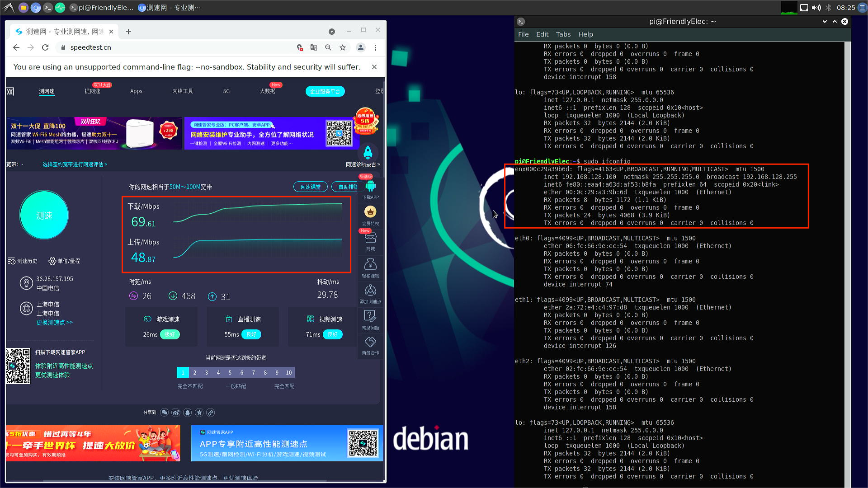Open the Chrome three-dot menu
868x488 pixels.
coord(375,47)
